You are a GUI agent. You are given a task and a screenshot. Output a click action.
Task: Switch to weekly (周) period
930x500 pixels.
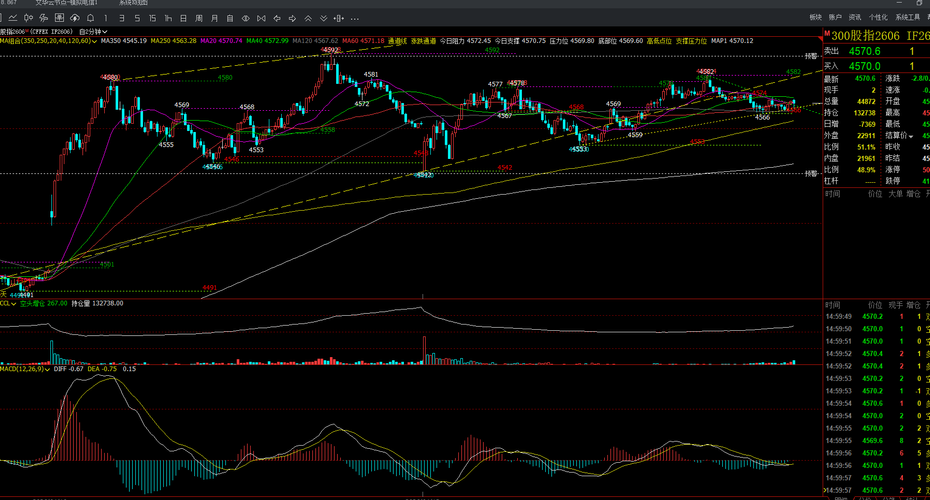(199, 18)
